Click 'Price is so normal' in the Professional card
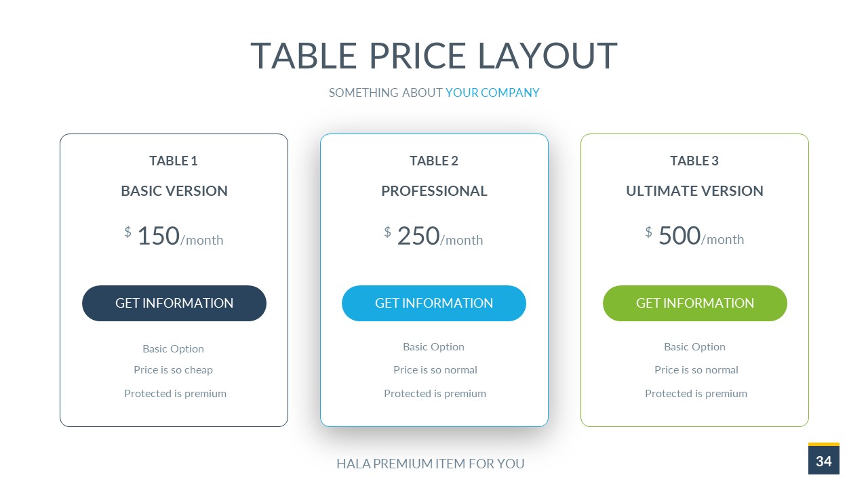868x488 pixels. click(x=435, y=370)
